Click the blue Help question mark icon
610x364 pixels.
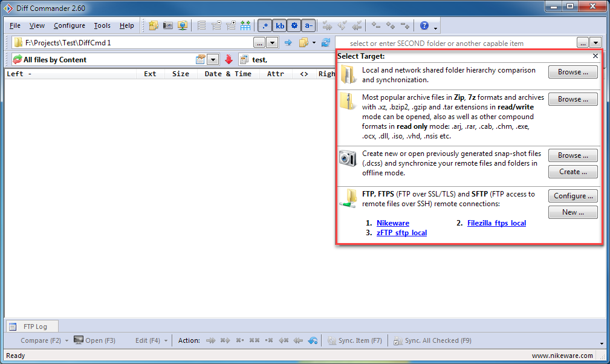click(x=424, y=25)
